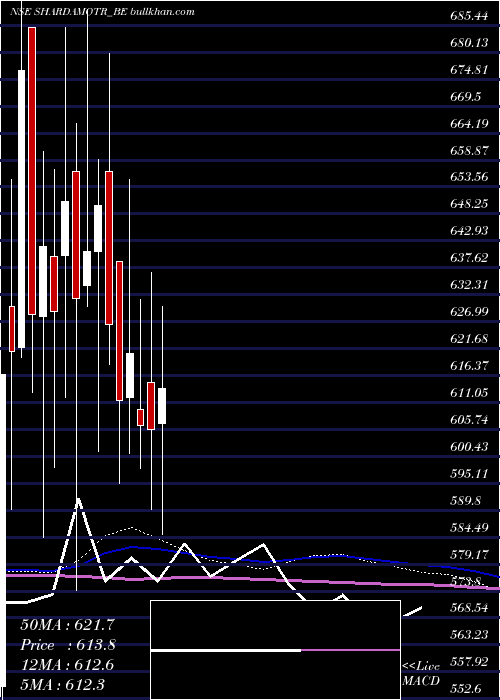This screenshot has height=700, width=500.
Task: Click the 621.68 price axis label
Action: point(469,339)
